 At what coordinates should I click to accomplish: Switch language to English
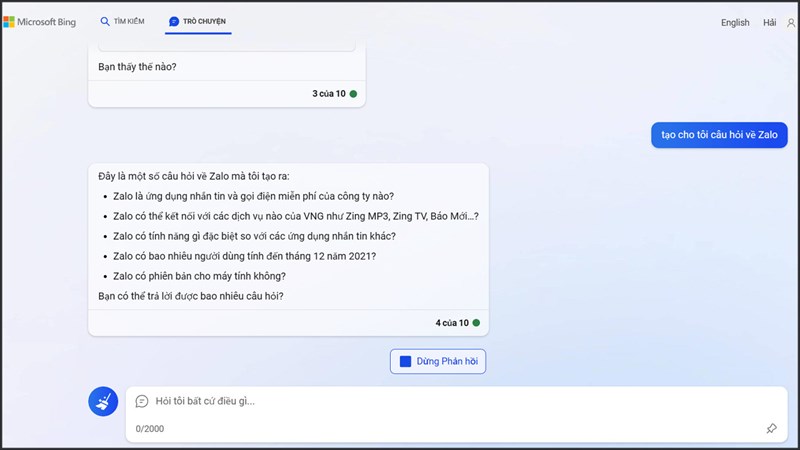point(735,22)
